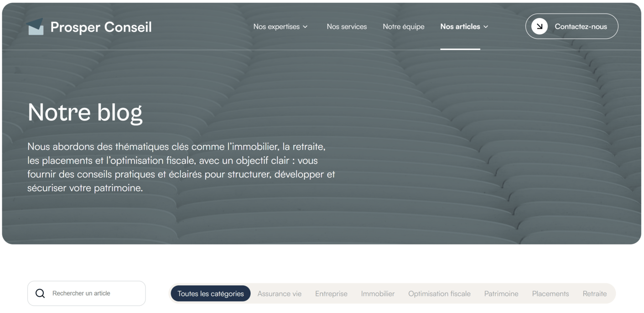Click the arrow icon inside Contactez-nous button
This screenshot has height=313, width=644.
pos(539,26)
